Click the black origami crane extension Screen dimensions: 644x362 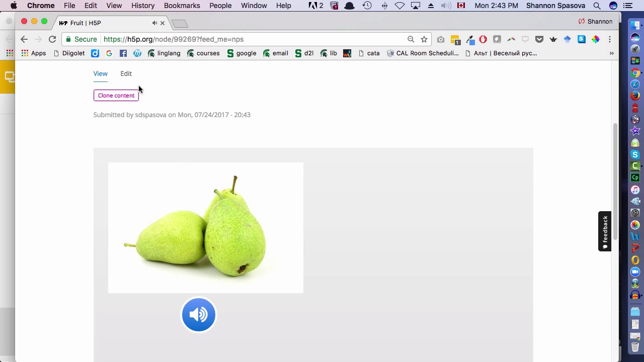point(553,39)
